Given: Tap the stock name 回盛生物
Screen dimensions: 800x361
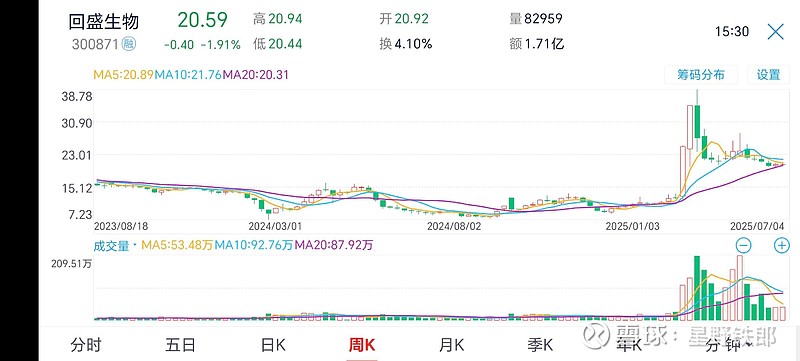Looking at the screenshot, I should (x=104, y=22).
